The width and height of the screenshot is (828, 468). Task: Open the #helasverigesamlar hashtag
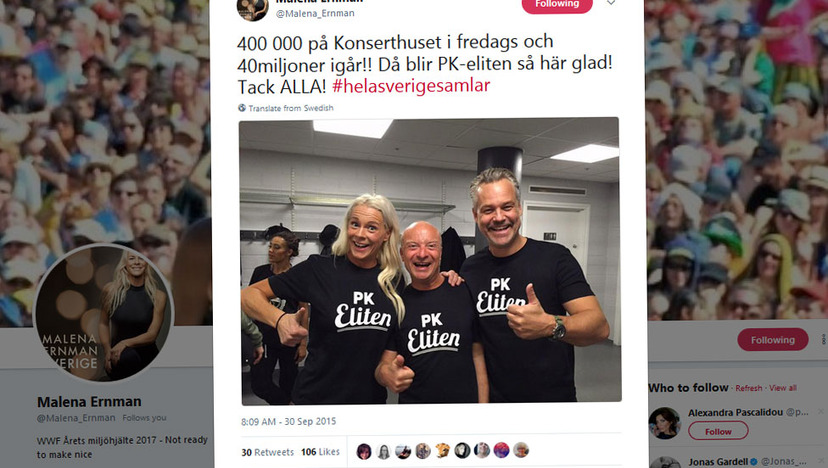click(x=411, y=86)
